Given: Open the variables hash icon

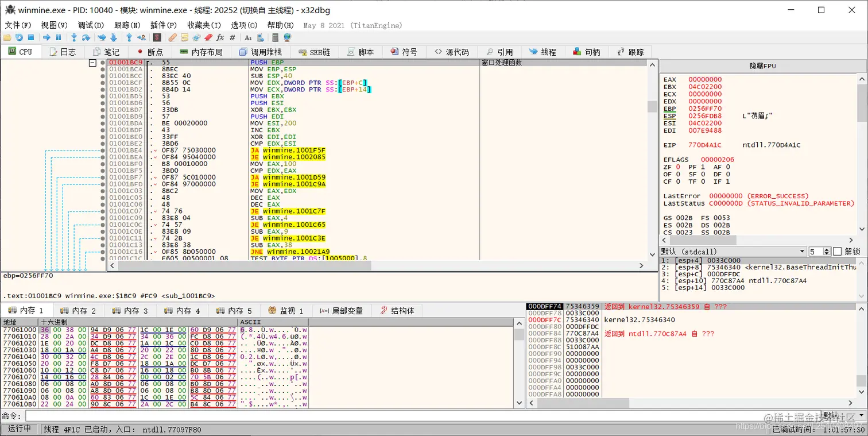Looking at the screenshot, I should click(x=232, y=37).
